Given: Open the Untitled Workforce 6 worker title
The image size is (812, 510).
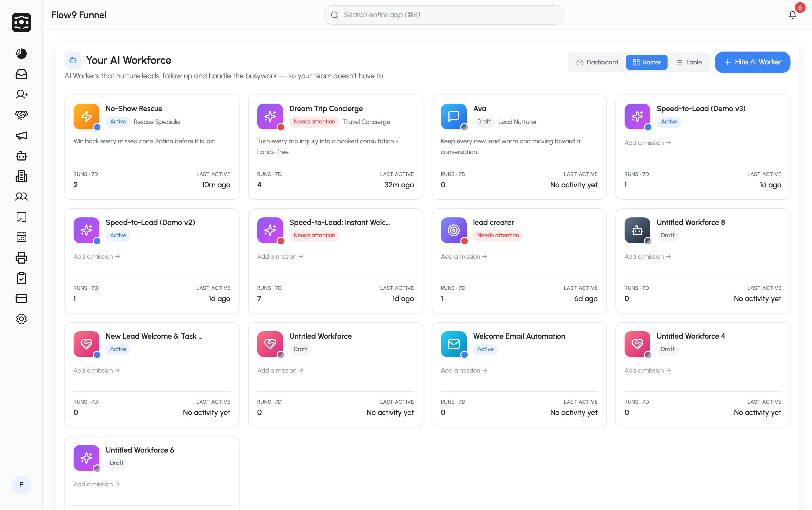Looking at the screenshot, I should click(140, 450).
